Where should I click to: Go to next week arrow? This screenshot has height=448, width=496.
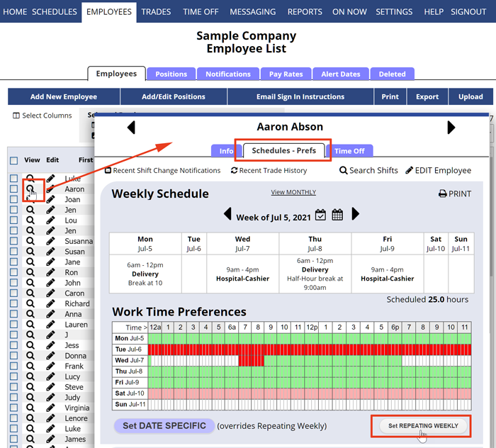[x=356, y=214]
